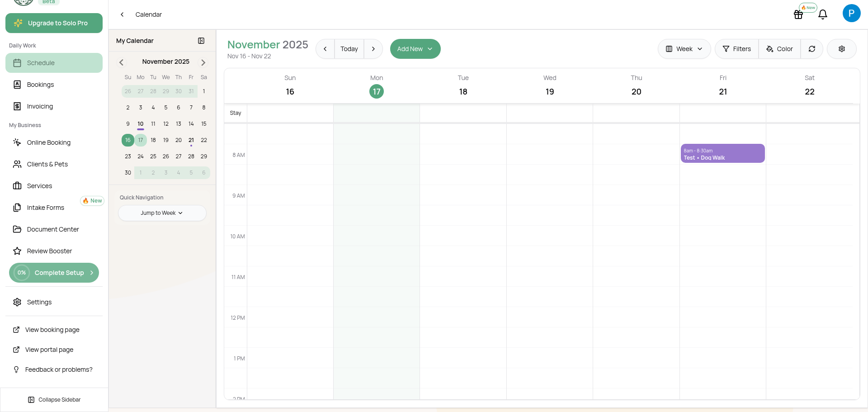Collapse the My Calendar panel icon
Viewport: 868px width, 412px height.
tap(201, 41)
